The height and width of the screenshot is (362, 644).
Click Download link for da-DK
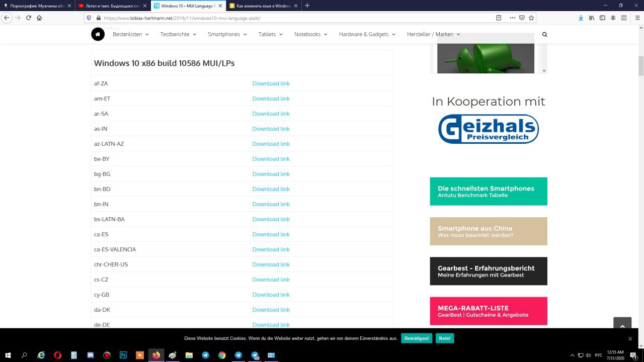(x=271, y=310)
